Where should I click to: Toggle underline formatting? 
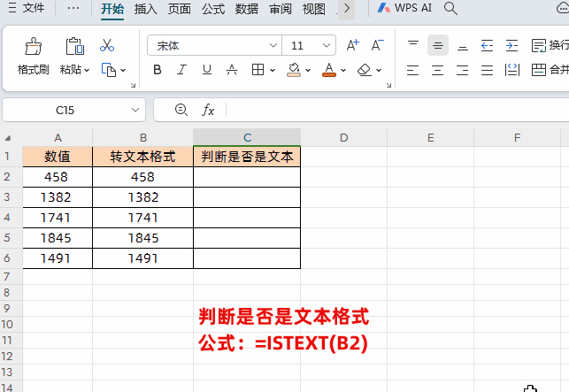[207, 70]
